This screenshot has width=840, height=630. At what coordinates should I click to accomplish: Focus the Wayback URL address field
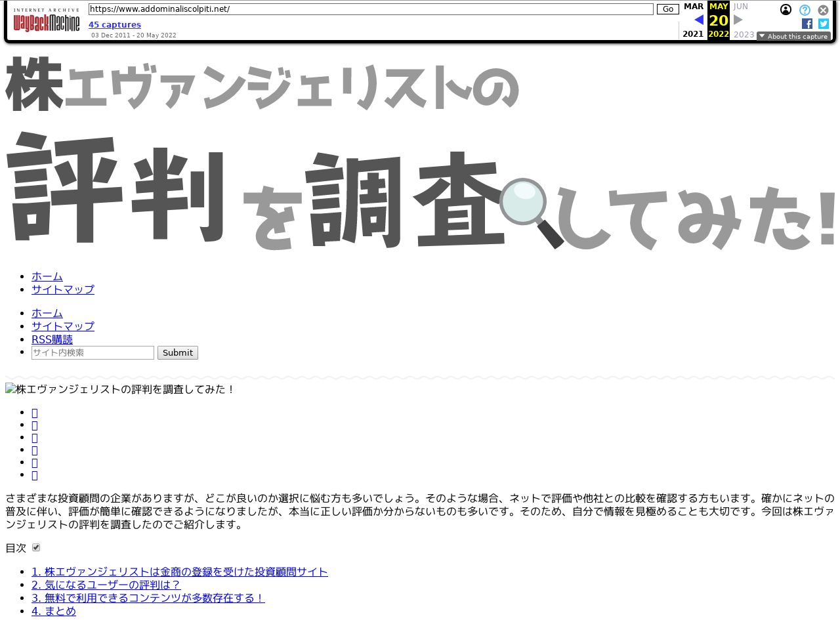(x=371, y=9)
